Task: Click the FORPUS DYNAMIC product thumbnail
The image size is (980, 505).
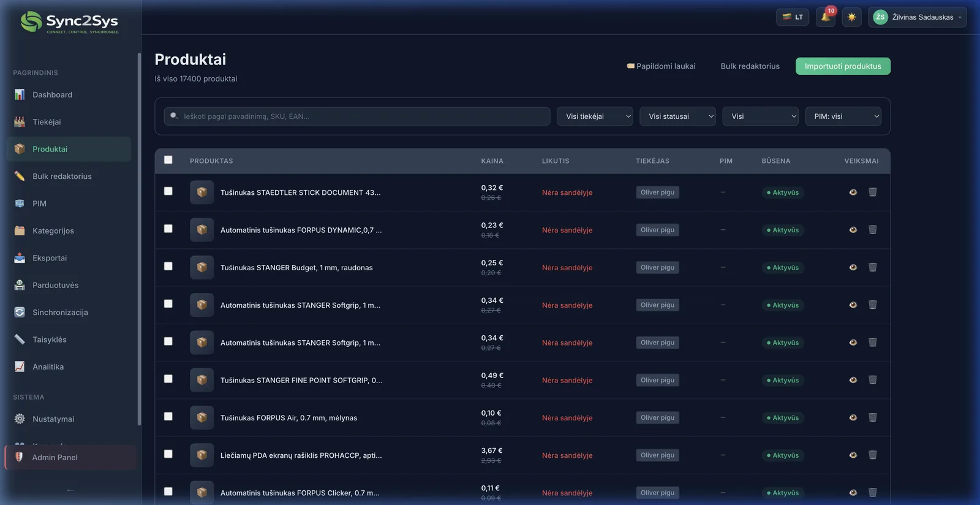Action: coord(202,230)
